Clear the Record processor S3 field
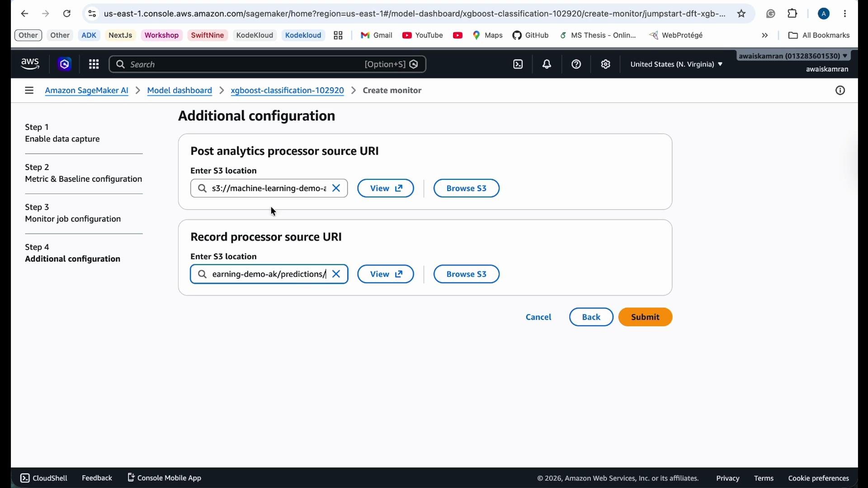Viewport: 868px width, 488px height. pyautogui.click(x=336, y=274)
